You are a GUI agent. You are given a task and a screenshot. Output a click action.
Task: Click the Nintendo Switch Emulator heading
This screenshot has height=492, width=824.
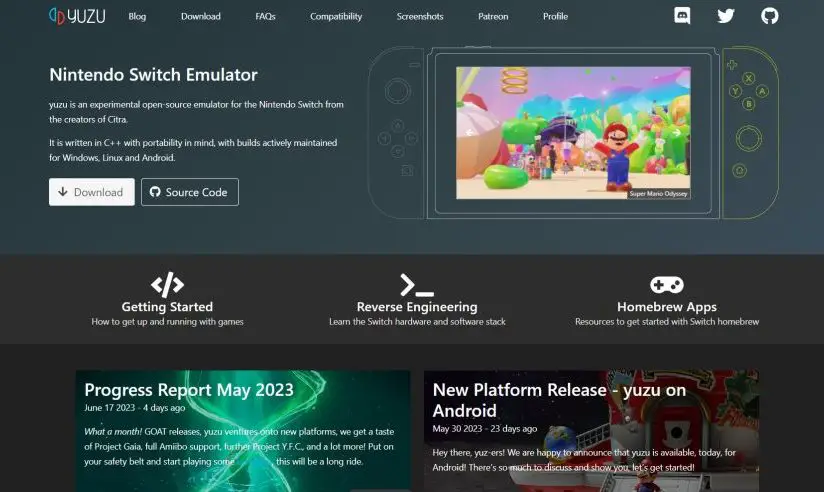(153, 75)
